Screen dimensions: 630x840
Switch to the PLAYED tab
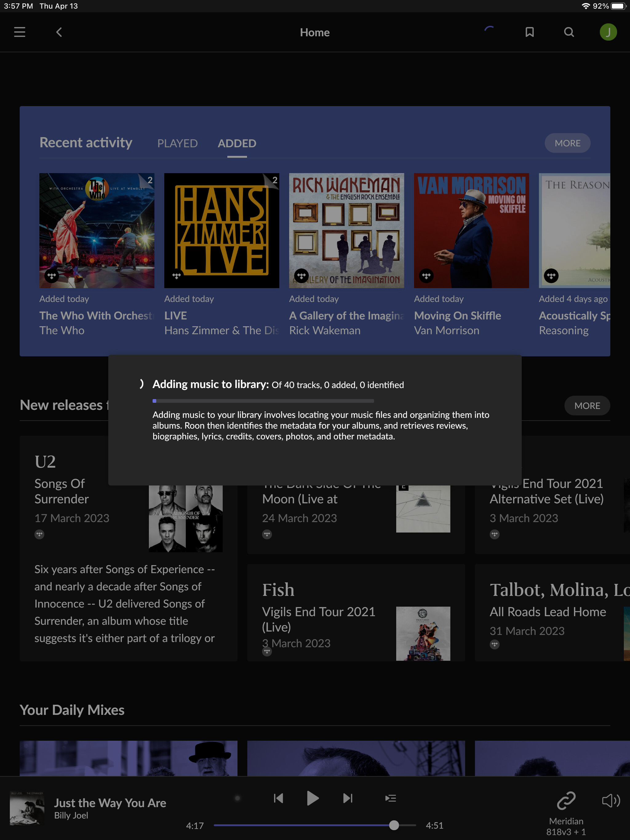177,144
